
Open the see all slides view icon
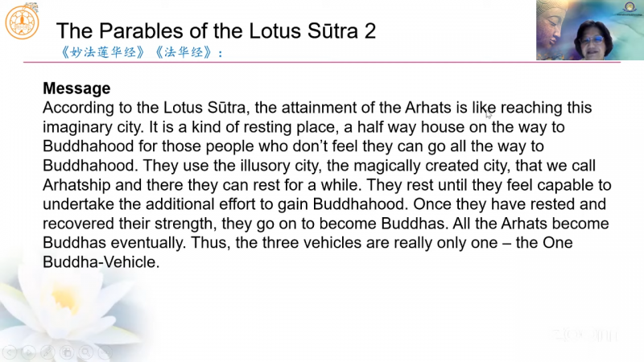[68, 352]
